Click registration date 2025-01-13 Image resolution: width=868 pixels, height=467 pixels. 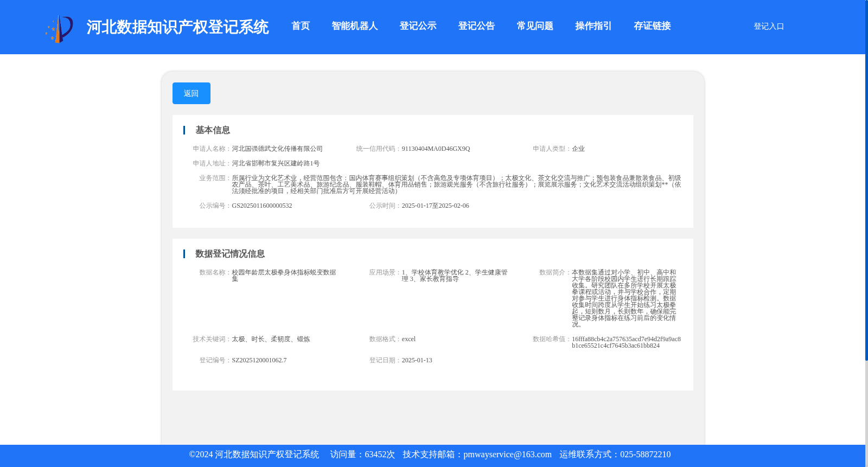[417, 360]
